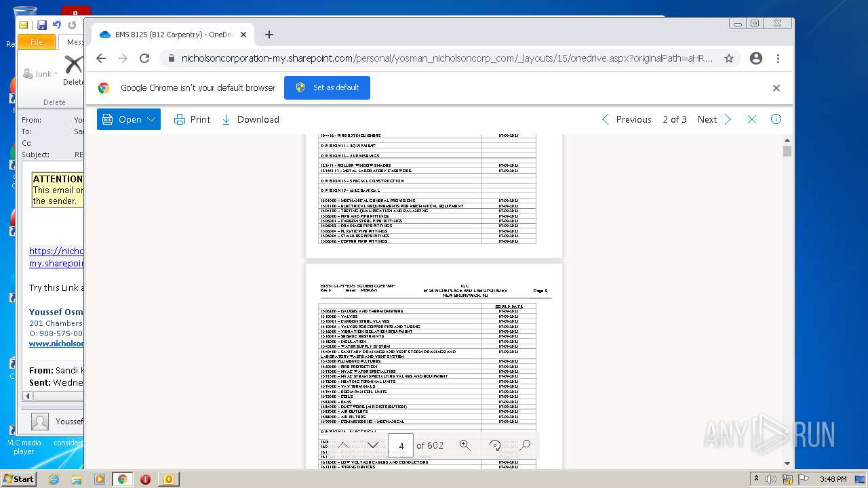Open Action Center flag icon
Screen dimensions: 868x488
point(805,479)
